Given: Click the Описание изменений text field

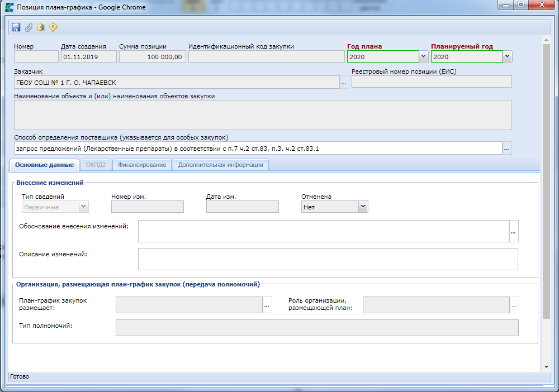Looking at the screenshot, I should coord(328,259).
